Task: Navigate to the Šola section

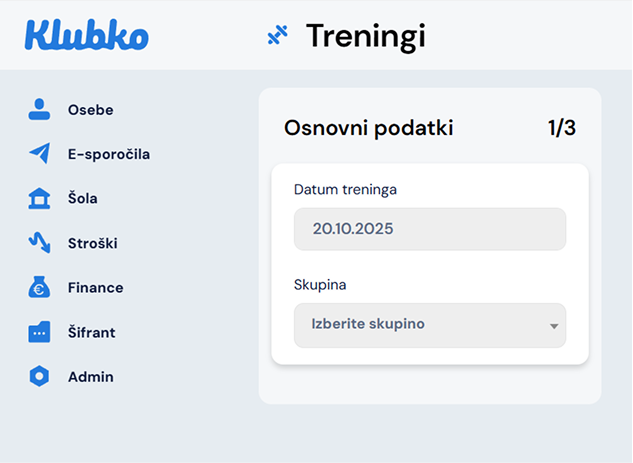Action: [82, 198]
